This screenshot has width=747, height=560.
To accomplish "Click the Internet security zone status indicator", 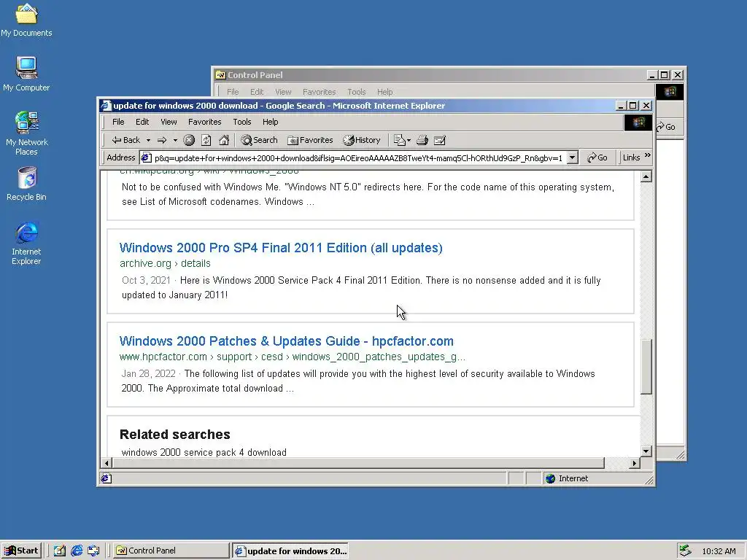I will point(567,478).
